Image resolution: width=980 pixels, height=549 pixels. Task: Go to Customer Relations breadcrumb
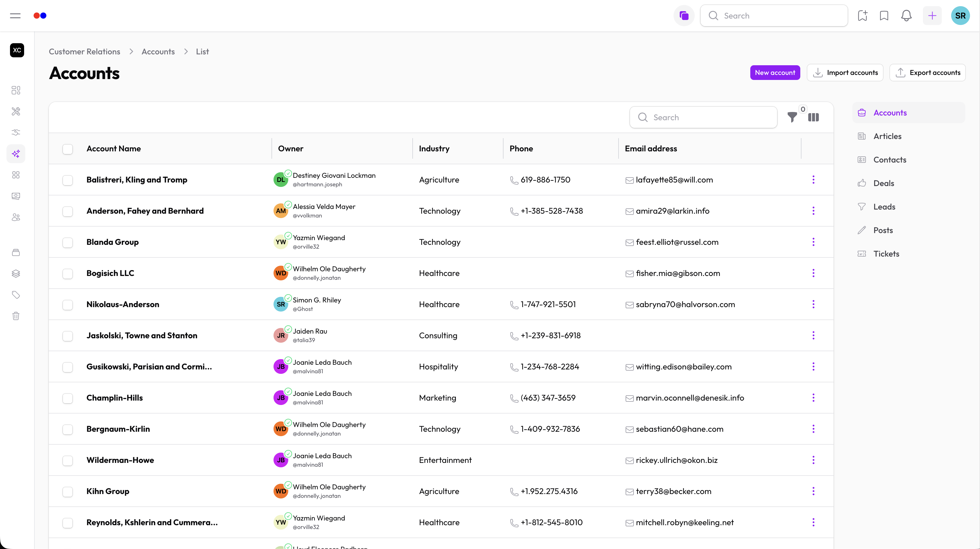(x=84, y=52)
